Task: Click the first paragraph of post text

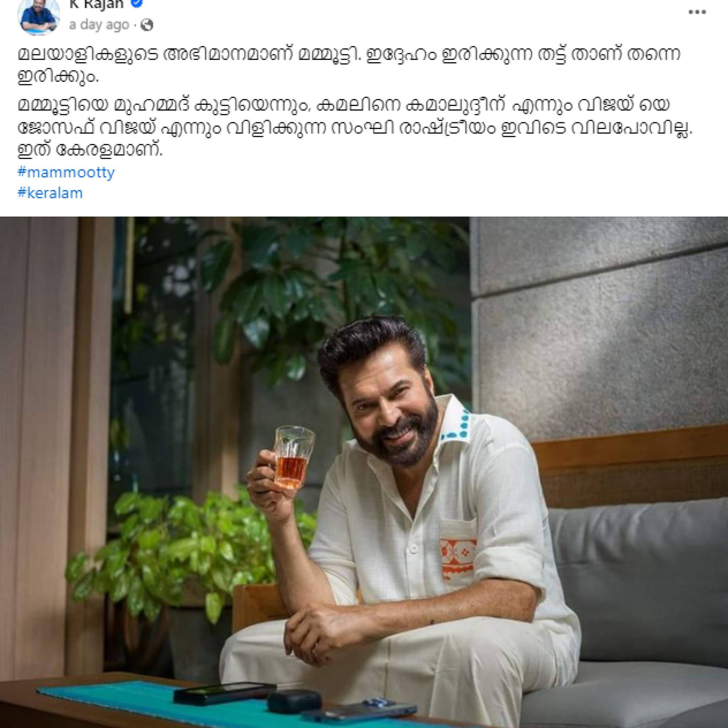Action: click(x=349, y=65)
